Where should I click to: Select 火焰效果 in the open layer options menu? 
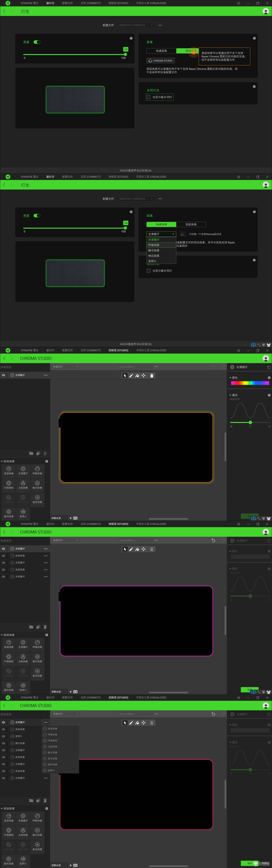click(x=61, y=746)
